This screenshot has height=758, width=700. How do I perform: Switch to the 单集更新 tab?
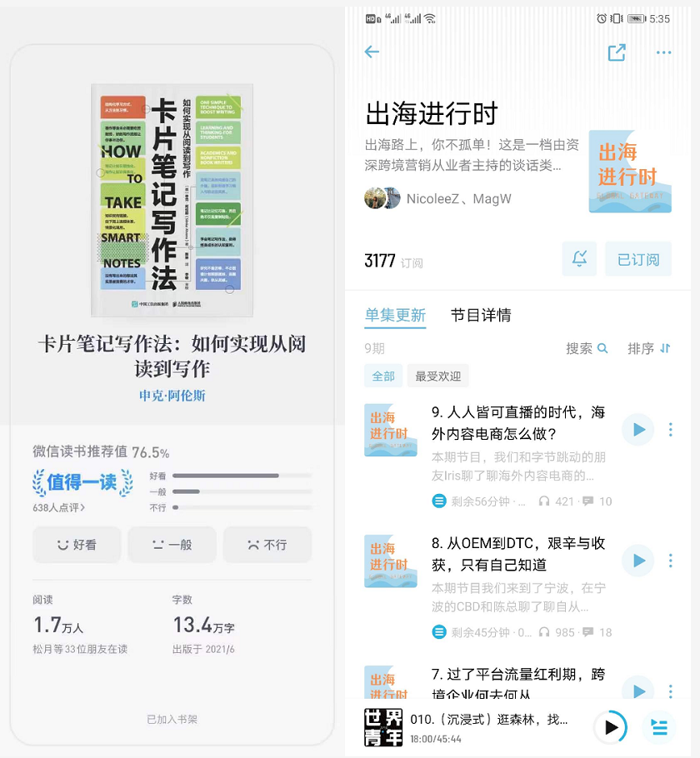(395, 315)
